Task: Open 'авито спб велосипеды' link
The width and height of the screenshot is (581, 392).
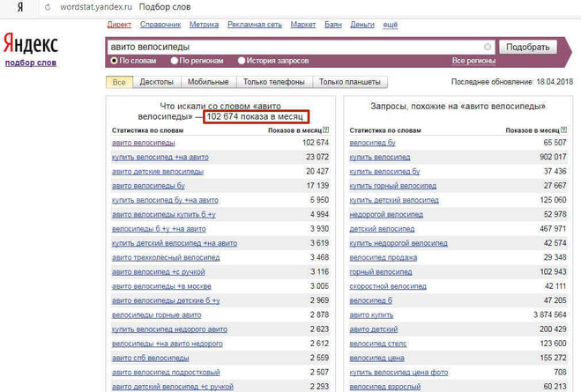Action: pos(151,359)
